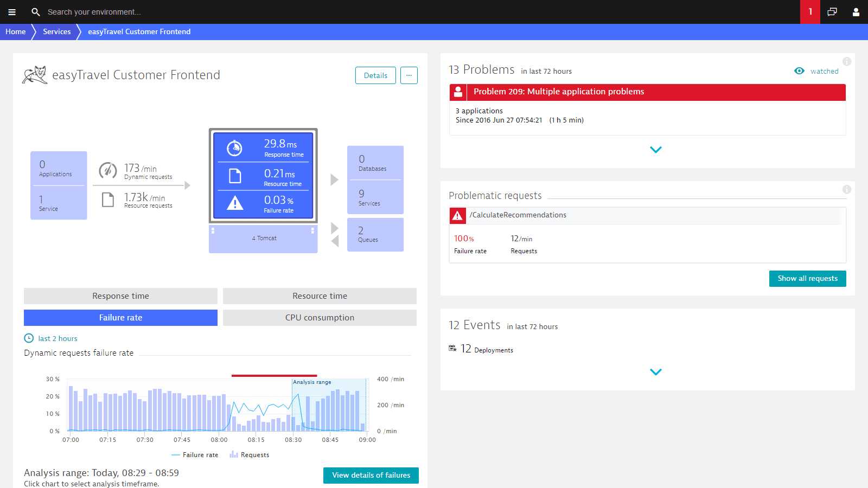Screen dimensions: 868x488
Task: Select the 2 Queues tile
Action: coord(375,234)
